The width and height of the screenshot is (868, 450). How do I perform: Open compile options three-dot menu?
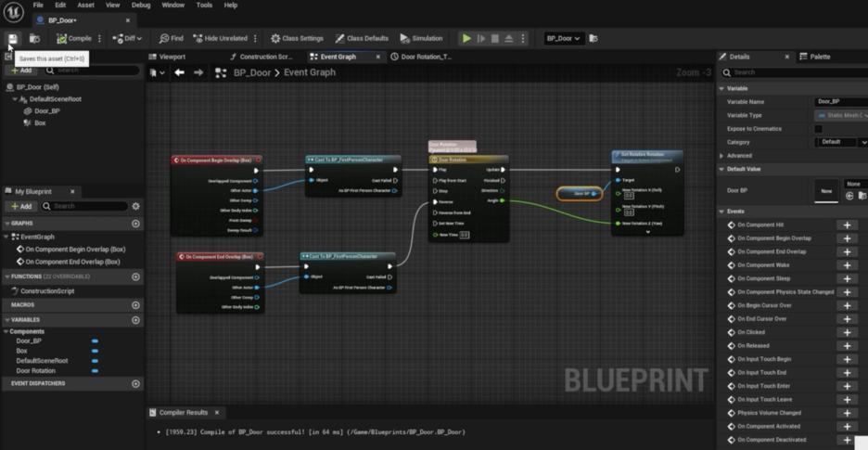pyautogui.click(x=99, y=38)
